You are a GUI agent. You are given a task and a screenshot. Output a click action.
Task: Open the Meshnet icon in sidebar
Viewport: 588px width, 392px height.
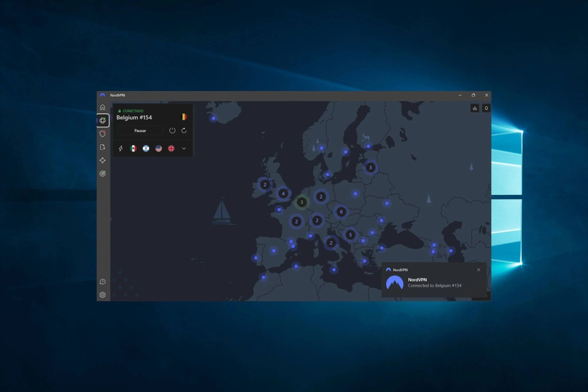tap(103, 160)
